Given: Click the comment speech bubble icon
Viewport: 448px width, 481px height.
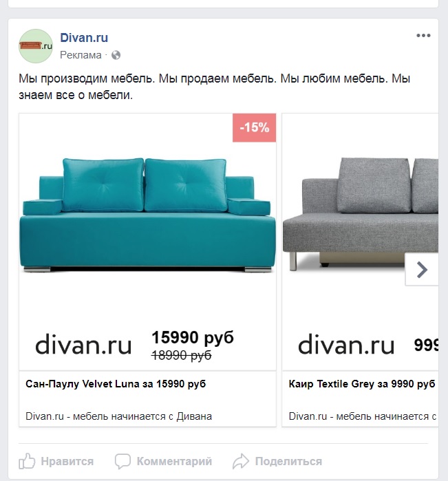Looking at the screenshot, I should pyautogui.click(x=122, y=461).
